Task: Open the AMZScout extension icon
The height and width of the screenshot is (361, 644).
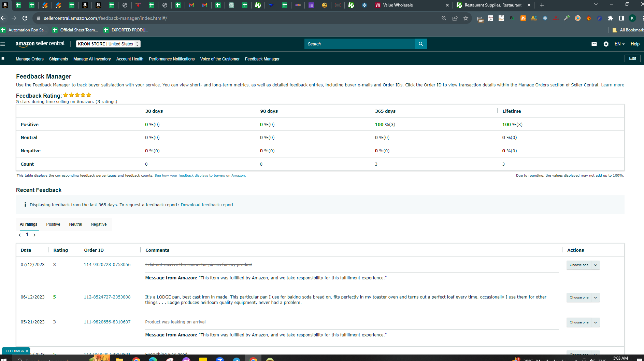Action: [x=534, y=18]
